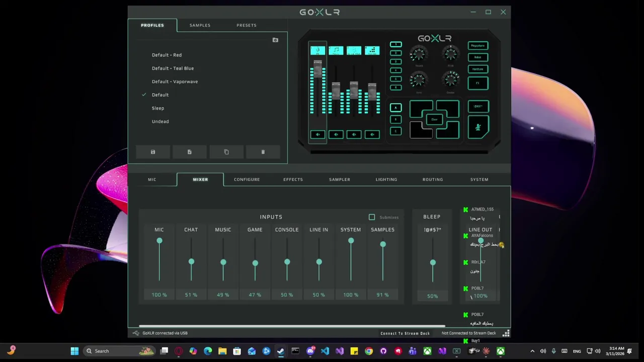The image size is (644, 362).
Task: Enable the Submixes checkbox
Action: click(372, 217)
